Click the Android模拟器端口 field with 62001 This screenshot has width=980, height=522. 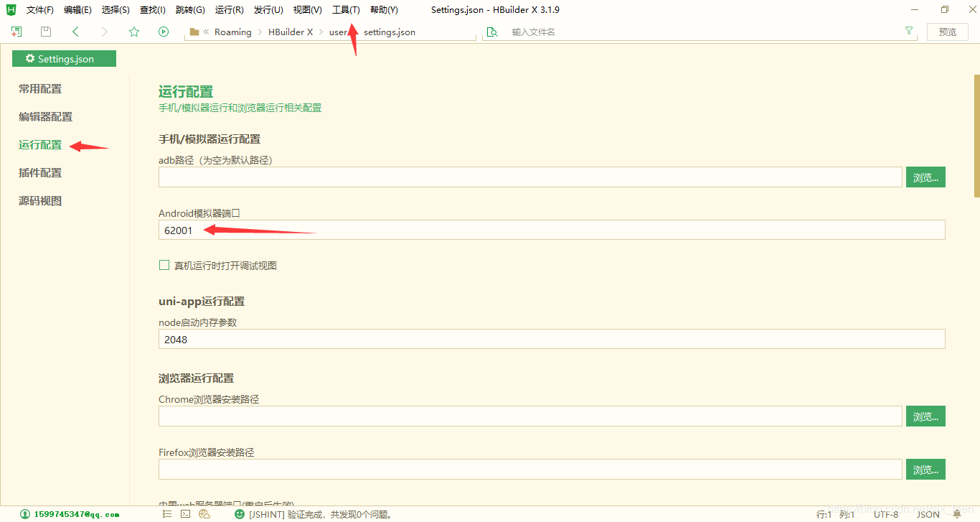click(x=552, y=230)
